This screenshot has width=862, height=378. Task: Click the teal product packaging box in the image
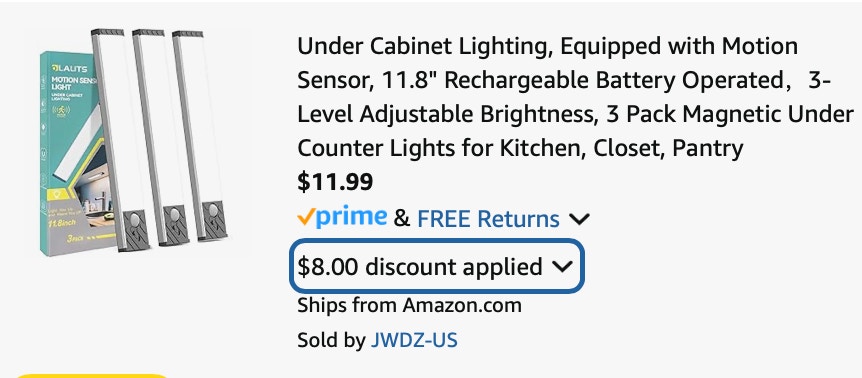click(x=69, y=153)
